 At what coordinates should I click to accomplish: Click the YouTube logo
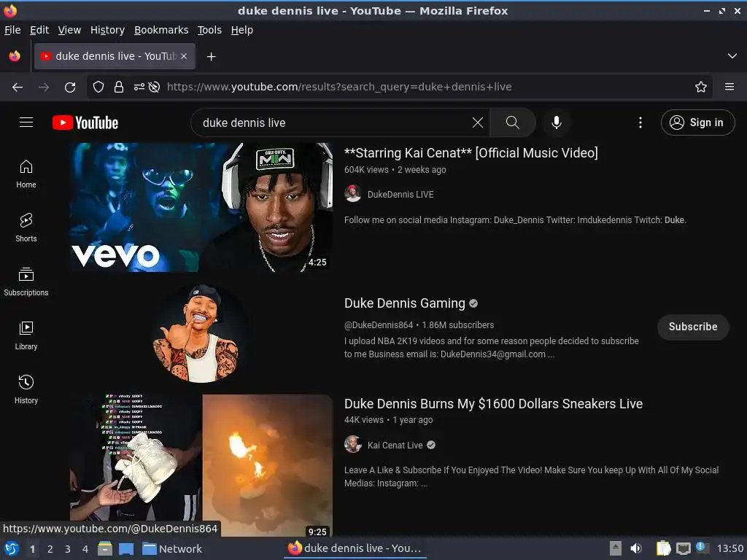[85, 122]
